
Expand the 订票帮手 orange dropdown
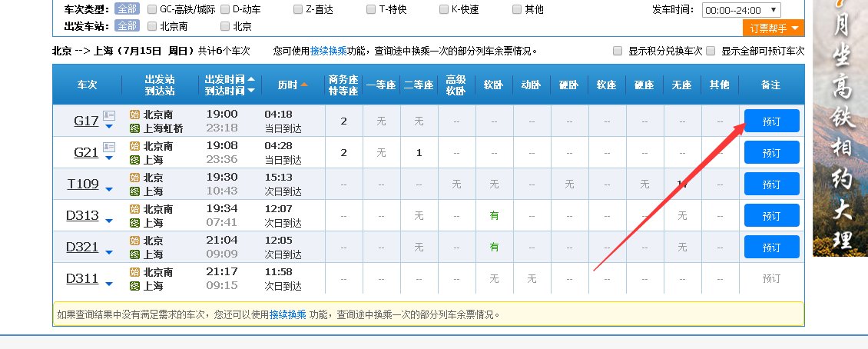774,28
